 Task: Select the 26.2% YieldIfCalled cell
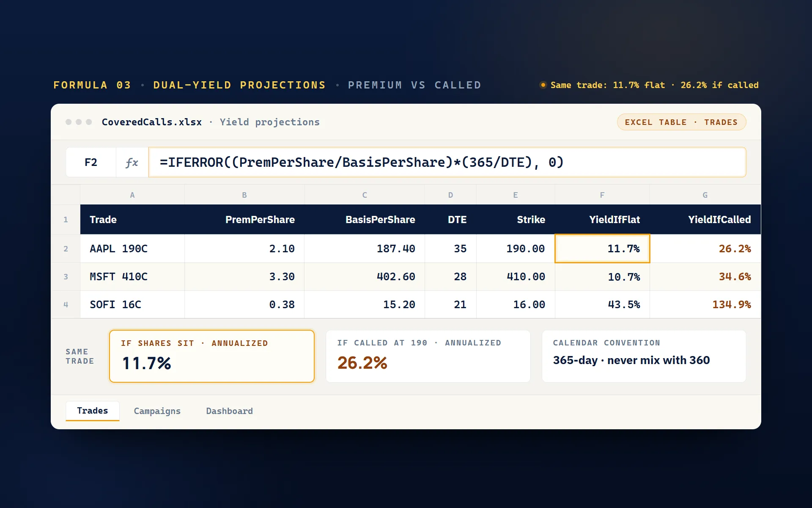(x=705, y=248)
